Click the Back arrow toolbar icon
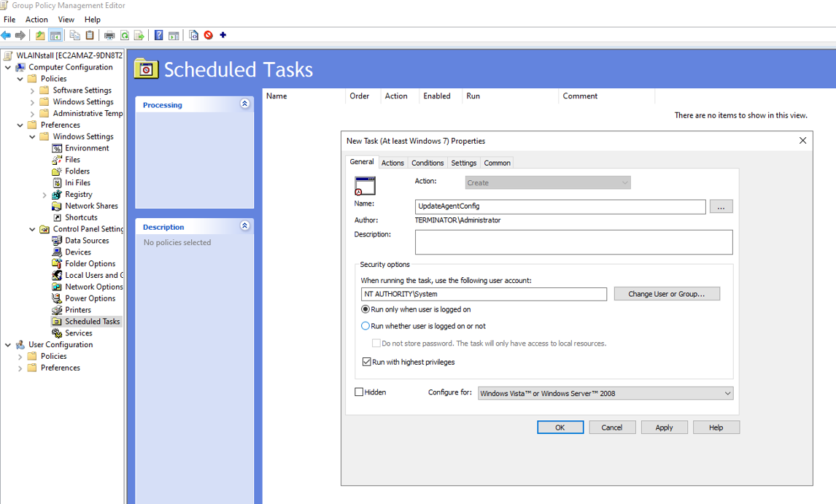This screenshot has height=504, width=836. tap(7, 35)
